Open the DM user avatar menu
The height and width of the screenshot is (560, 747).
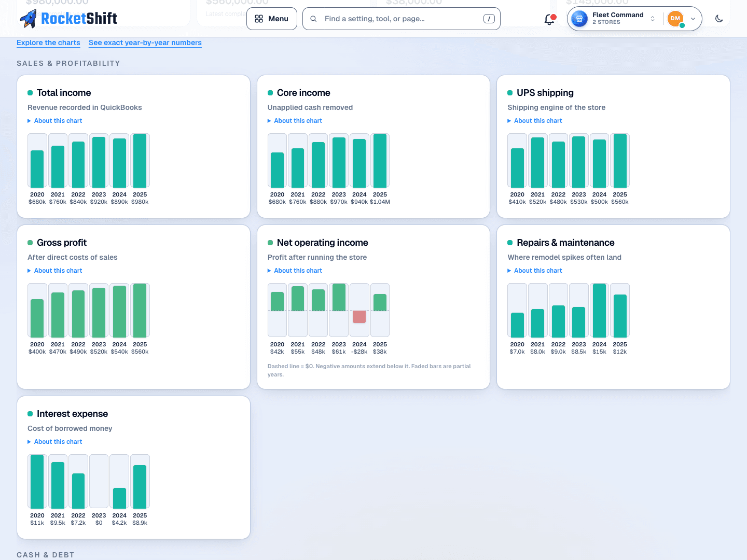tap(682, 19)
